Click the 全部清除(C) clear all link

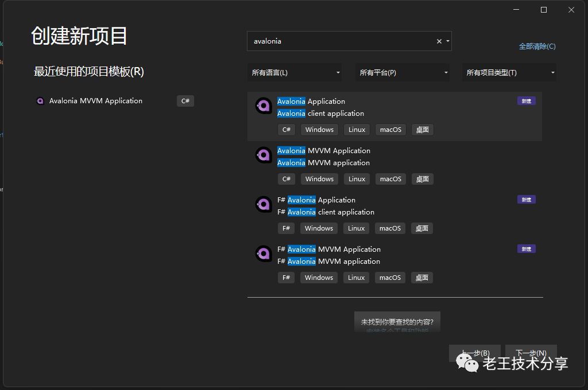pos(537,46)
